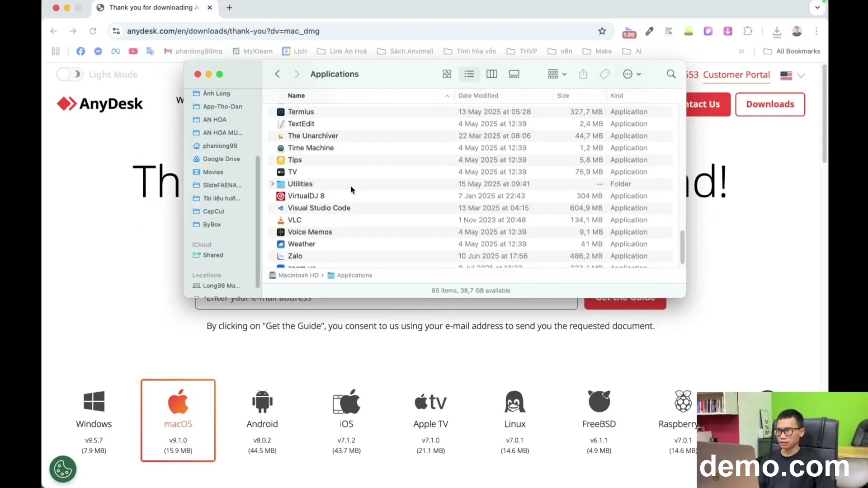
Task: Open the Customer Portal link
Action: (x=736, y=75)
